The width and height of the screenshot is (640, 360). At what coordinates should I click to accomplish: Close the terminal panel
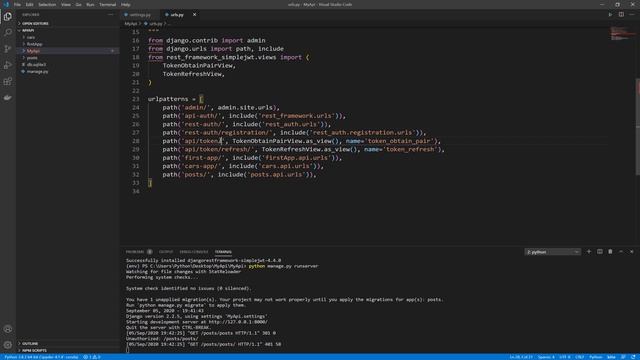(632, 252)
